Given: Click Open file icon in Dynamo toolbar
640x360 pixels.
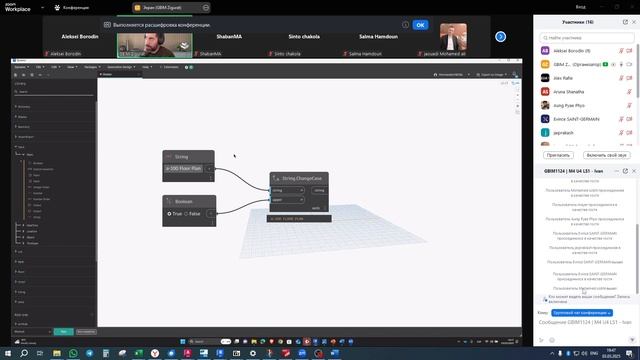Looking at the screenshot, I should click(24, 75).
